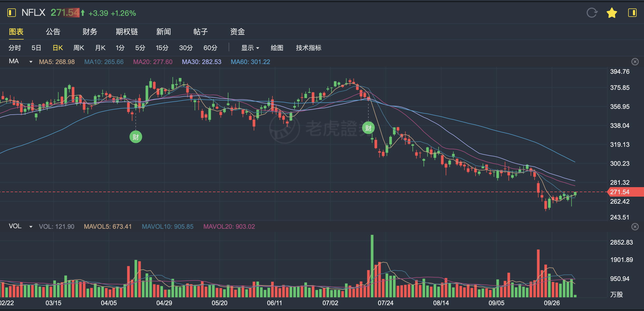Click the VOL: 121.90 value
Viewport: 644px width, 311px height.
[x=57, y=227]
